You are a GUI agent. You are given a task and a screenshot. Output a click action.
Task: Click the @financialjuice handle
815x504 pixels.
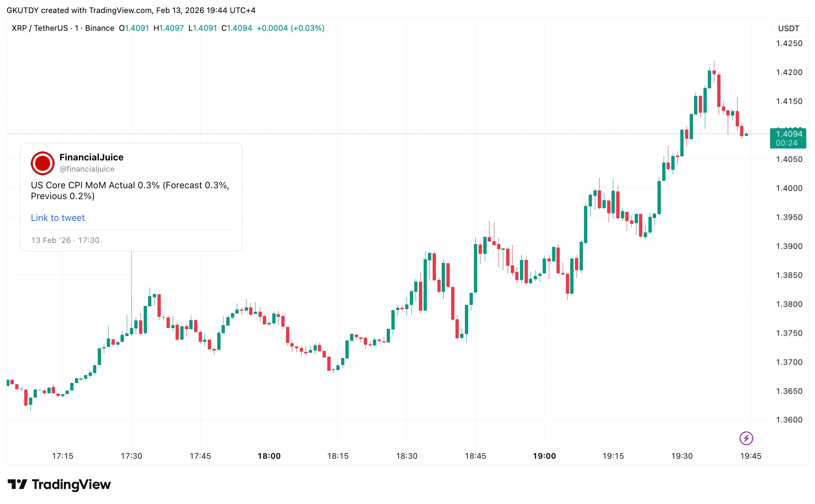coord(87,169)
